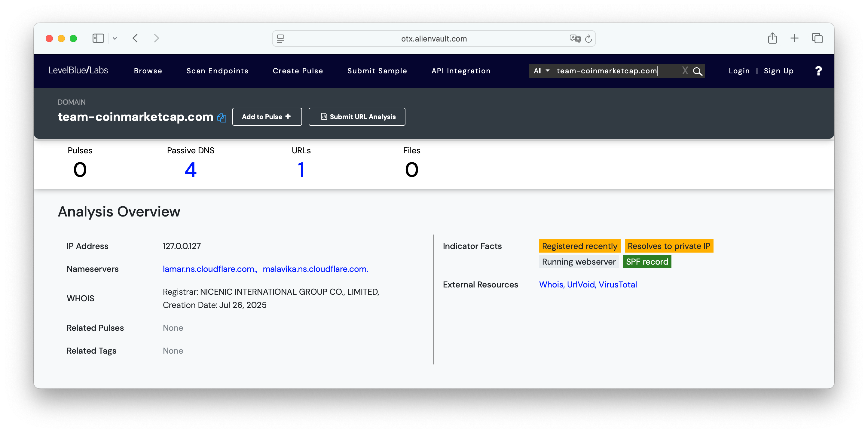Viewport: 868px width, 433px height.
Task: Click the translate icon in address bar
Action: 575,39
